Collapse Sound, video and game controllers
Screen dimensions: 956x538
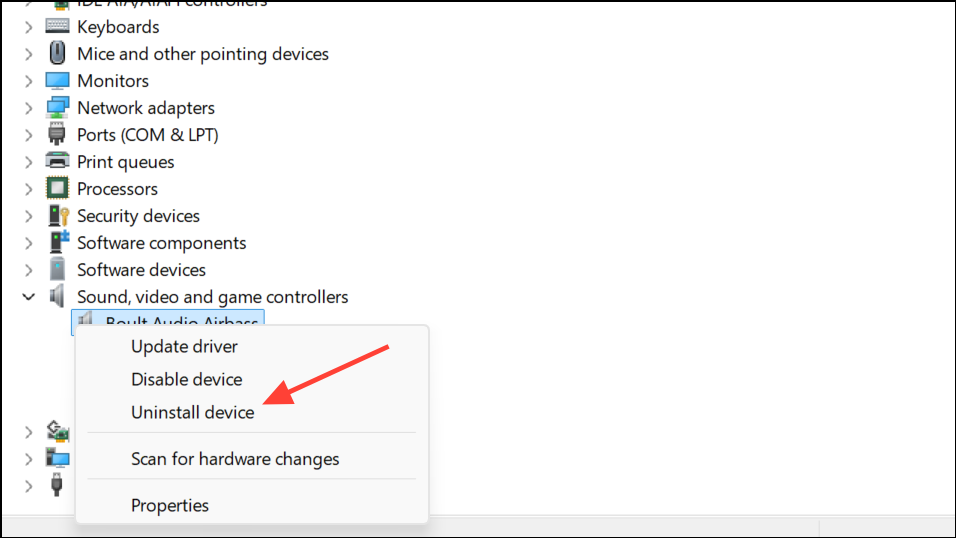pyautogui.click(x=28, y=297)
